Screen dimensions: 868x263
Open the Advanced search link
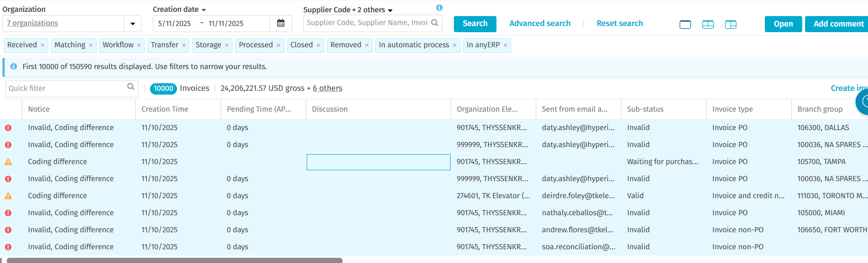pyautogui.click(x=540, y=24)
